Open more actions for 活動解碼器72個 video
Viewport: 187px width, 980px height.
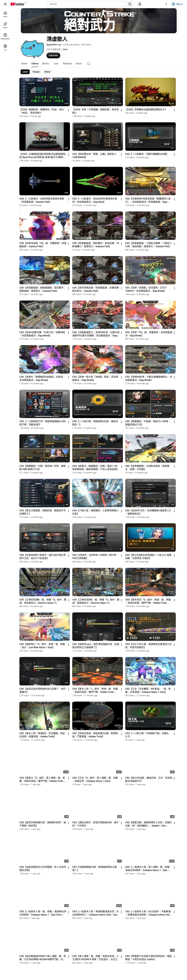(x=121, y=867)
